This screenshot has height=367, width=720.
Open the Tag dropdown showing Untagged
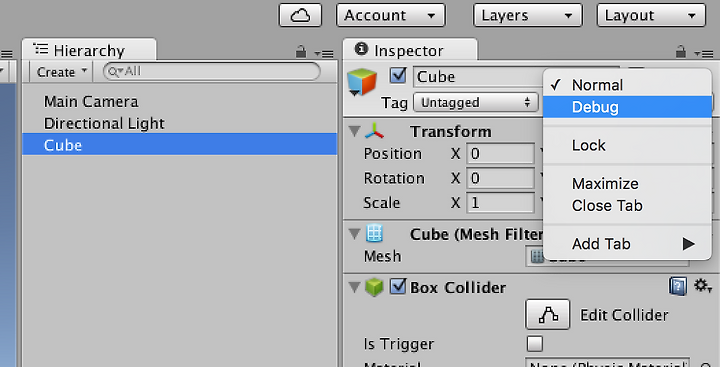click(x=475, y=102)
